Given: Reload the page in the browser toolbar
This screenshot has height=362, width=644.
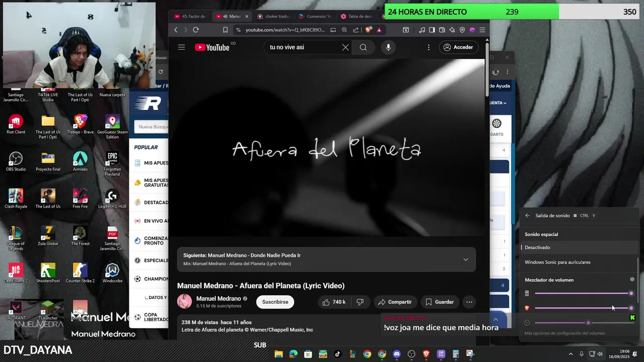Looking at the screenshot, I should pos(196,30).
